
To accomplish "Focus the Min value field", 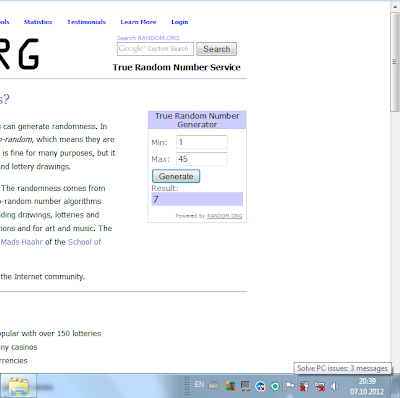I will (202, 142).
